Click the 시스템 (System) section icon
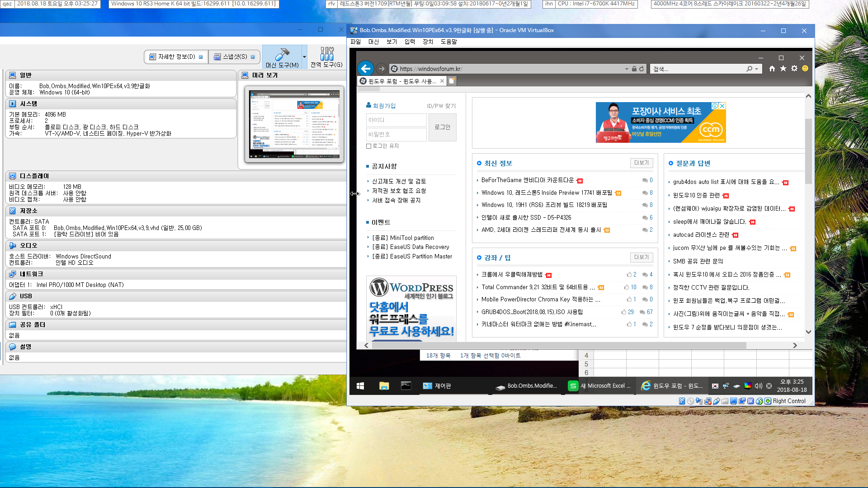This screenshot has height=488, width=868. [x=13, y=103]
